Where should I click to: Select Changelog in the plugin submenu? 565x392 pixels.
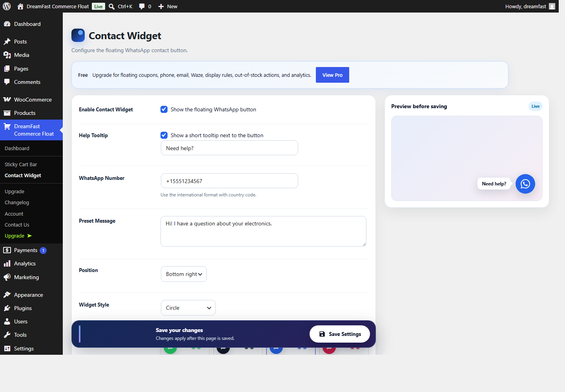(17, 202)
